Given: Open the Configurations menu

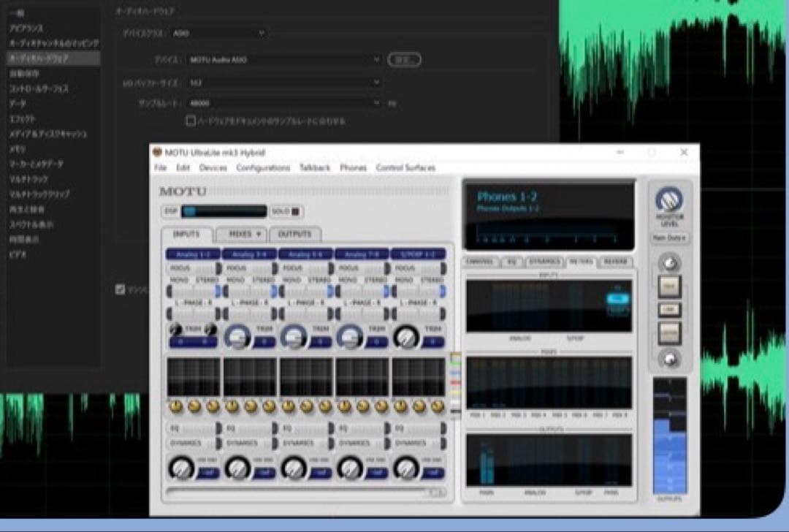Looking at the screenshot, I should [263, 168].
